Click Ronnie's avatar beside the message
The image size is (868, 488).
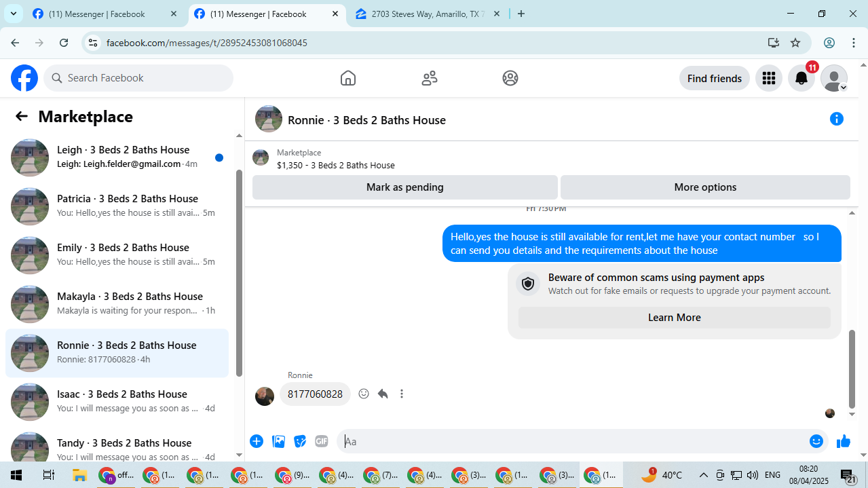coord(265,396)
